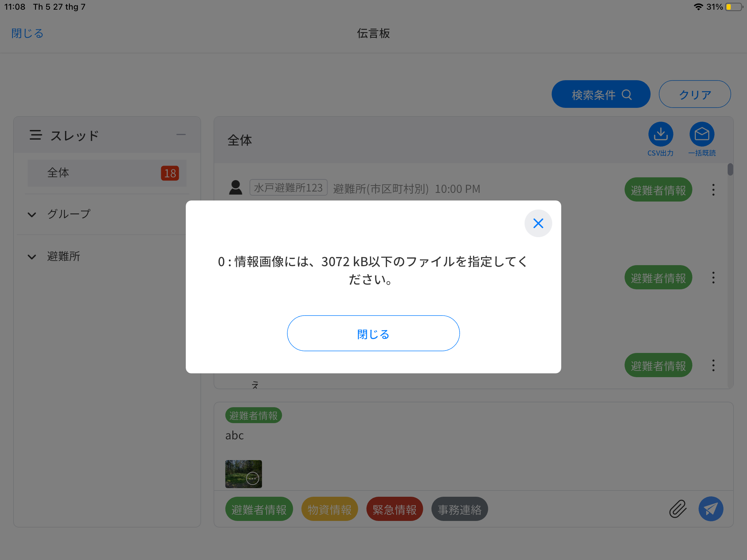
Task: Expand the 避難所 section
Action: pyautogui.click(x=32, y=257)
